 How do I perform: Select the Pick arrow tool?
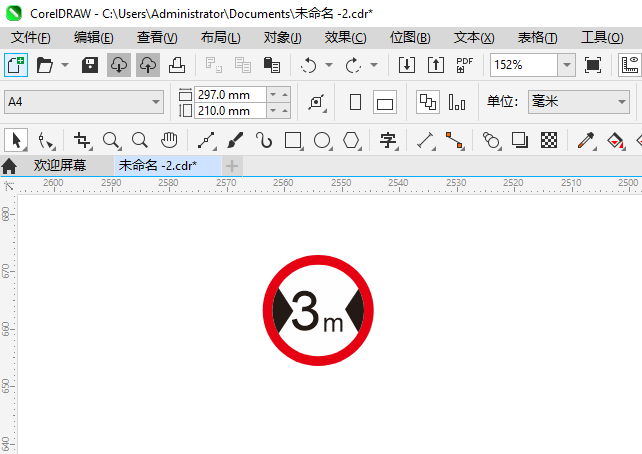(16, 140)
